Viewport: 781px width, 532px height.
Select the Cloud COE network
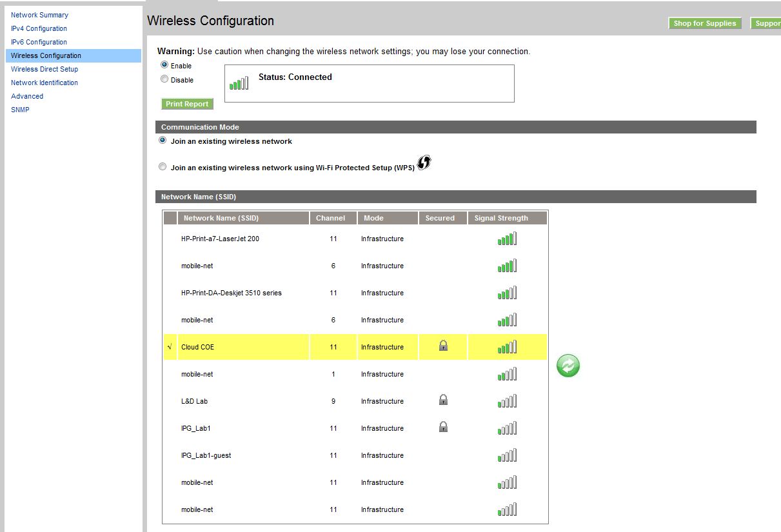(x=197, y=347)
